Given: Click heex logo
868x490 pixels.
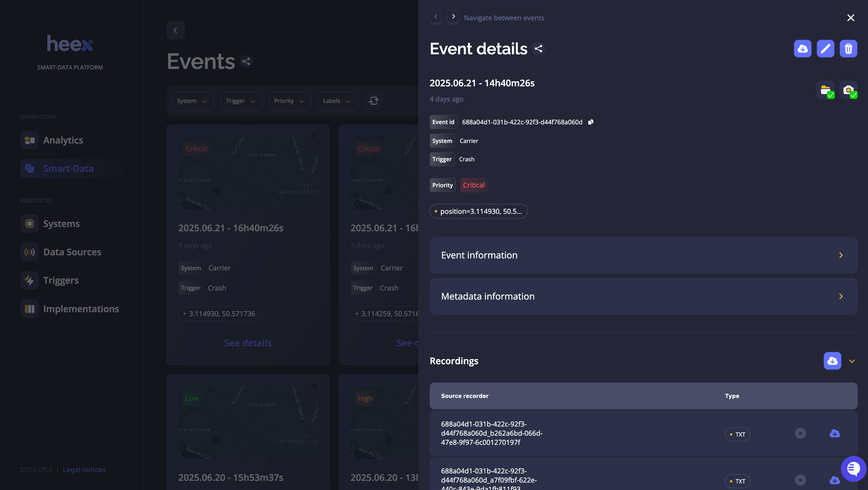Looking at the screenshot, I should [x=70, y=43].
